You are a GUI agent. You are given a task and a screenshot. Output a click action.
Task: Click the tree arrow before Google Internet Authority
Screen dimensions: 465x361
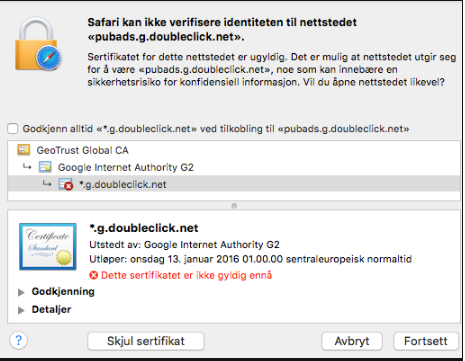(x=27, y=166)
